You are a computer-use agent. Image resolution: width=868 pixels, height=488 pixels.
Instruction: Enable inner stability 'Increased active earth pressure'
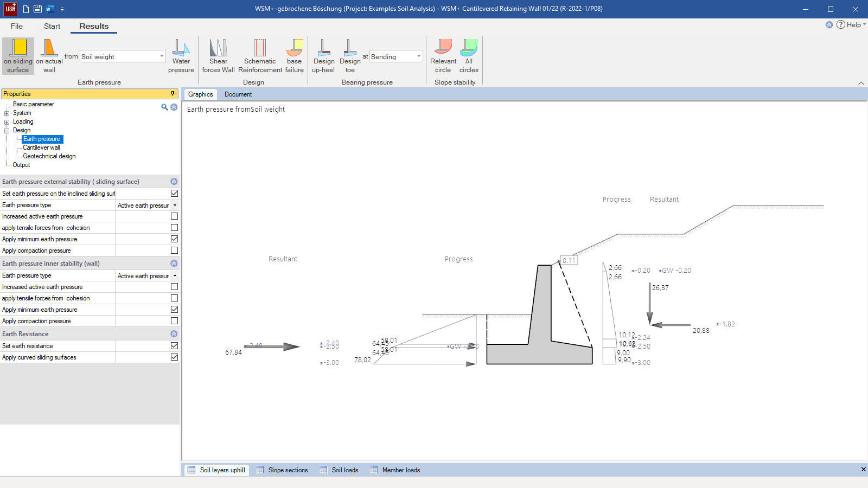[x=174, y=287]
